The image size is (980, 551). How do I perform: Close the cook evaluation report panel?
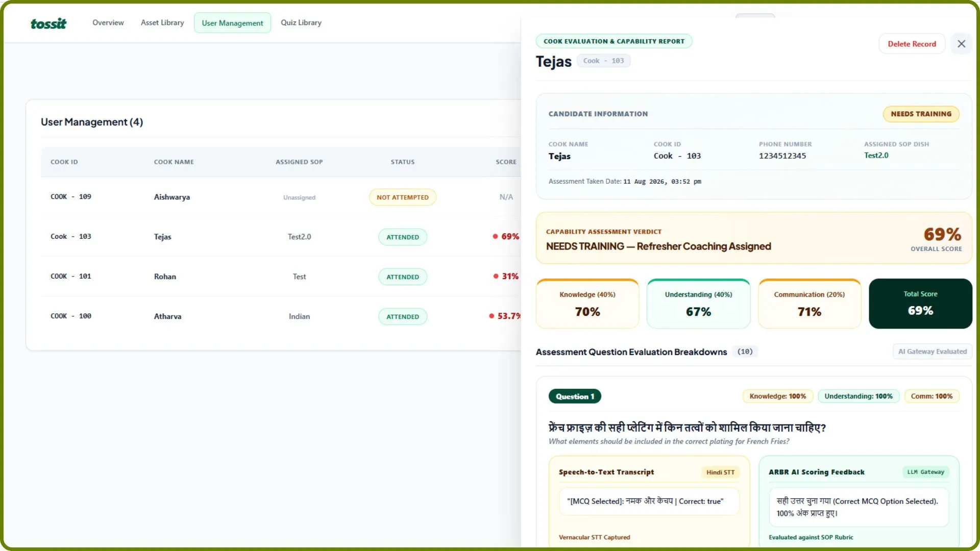click(x=961, y=44)
